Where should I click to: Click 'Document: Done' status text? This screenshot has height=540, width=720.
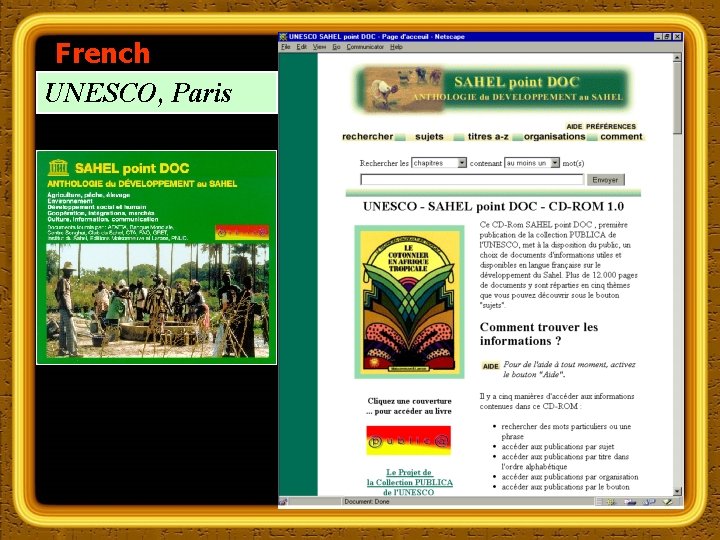367,502
